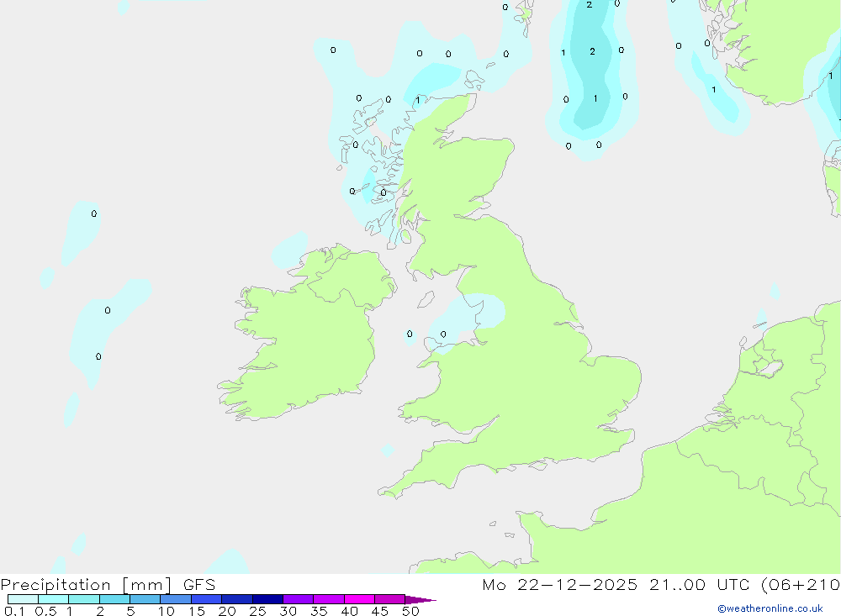This screenshot has width=841, height=616.
Task: Select the 25–30 mm navy legend swatch
Action: [267, 599]
